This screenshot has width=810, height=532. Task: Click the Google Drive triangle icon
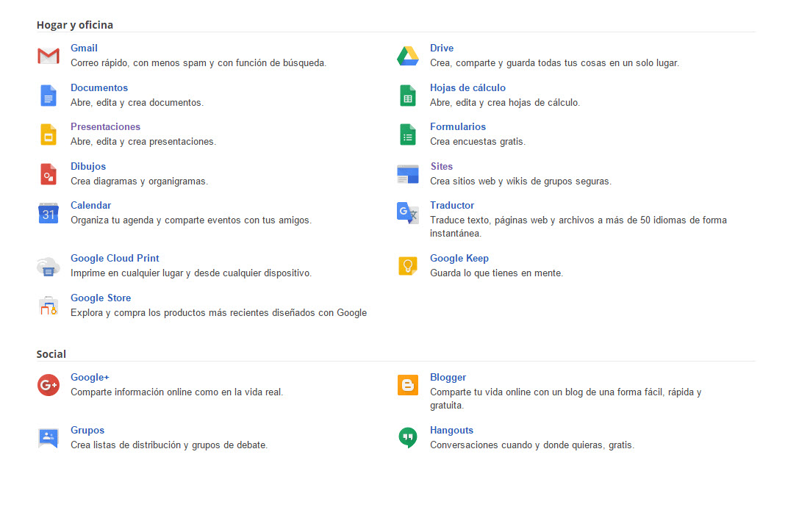[408, 56]
